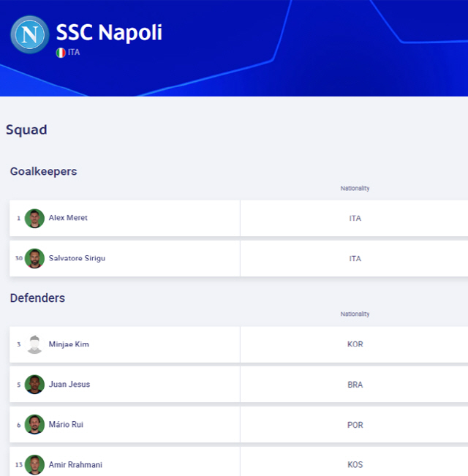Go to Mário Rui's profile
The image size is (468, 476).
[x=66, y=424]
